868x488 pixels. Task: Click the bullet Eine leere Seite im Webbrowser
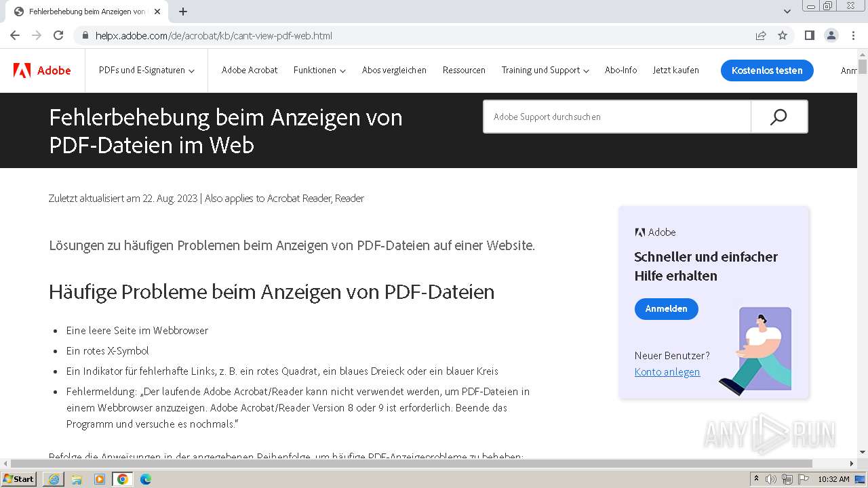(137, 331)
